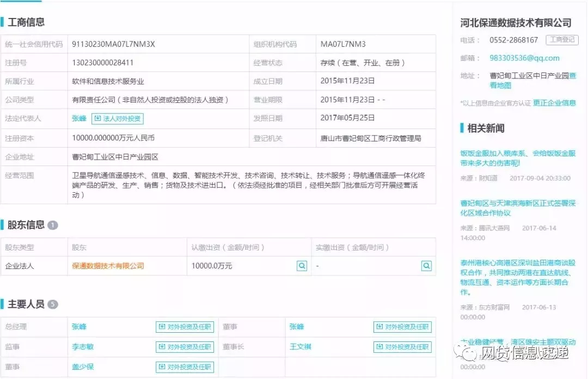Click 唐山市曹妃甸区工商行政管理局 registration authority
The height and width of the screenshot is (379, 588).
tap(371, 138)
